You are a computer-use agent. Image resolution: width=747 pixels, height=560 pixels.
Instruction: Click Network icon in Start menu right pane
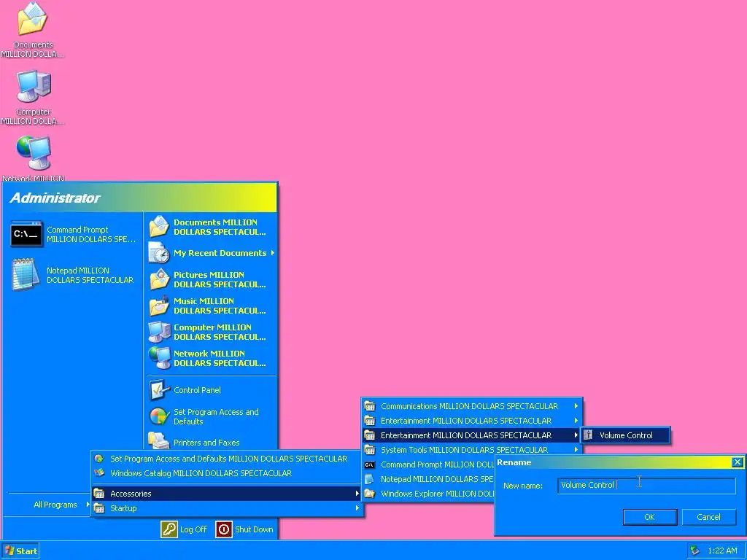159,357
